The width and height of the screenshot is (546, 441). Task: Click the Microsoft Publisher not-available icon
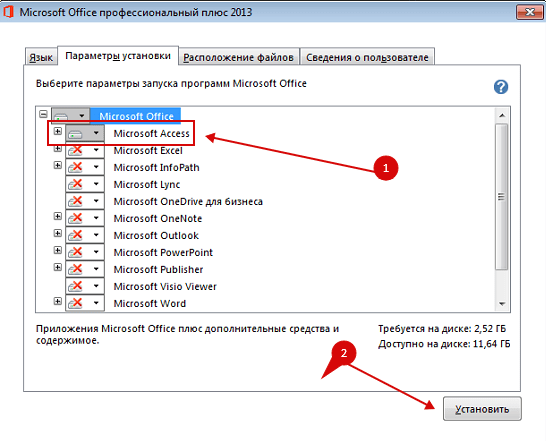click(x=76, y=269)
